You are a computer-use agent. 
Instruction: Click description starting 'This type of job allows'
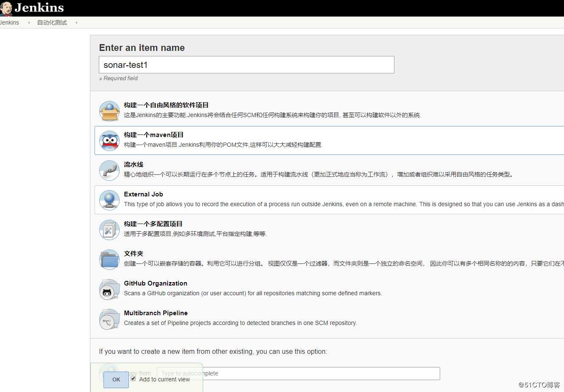[344, 204]
